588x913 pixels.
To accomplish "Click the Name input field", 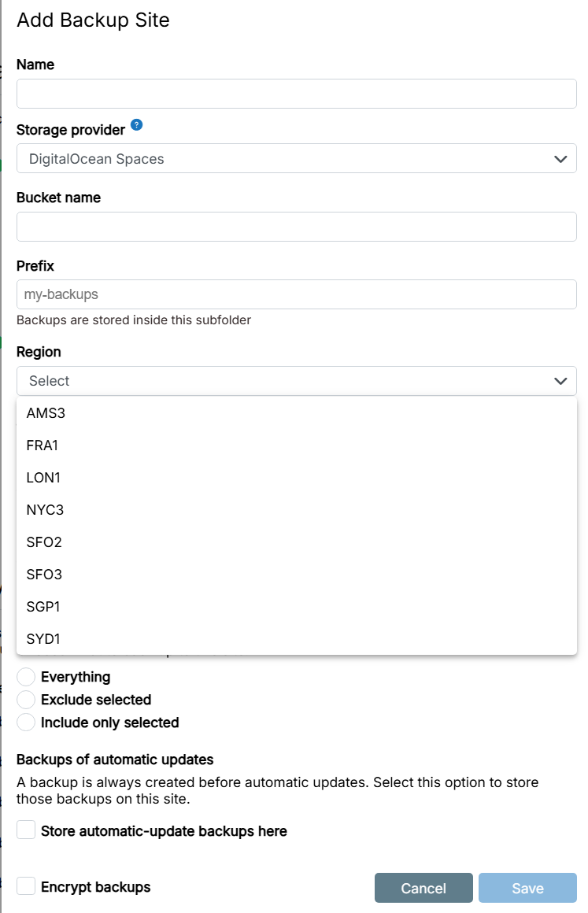I will [x=296, y=94].
